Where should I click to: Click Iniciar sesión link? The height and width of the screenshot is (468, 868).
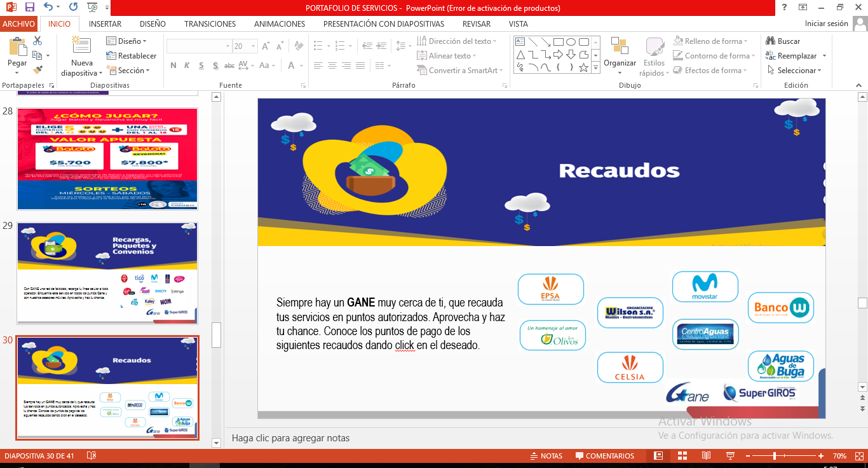(826, 24)
